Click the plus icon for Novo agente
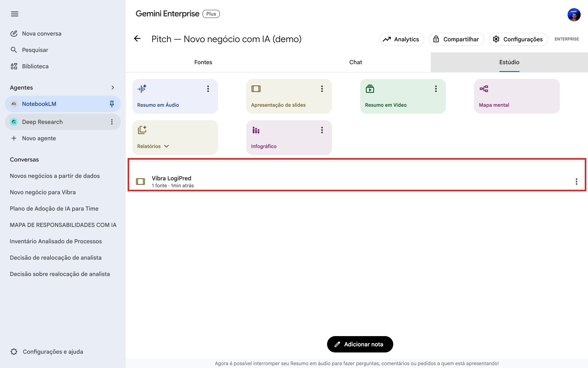Viewport: 588px width, 368px height. pyautogui.click(x=14, y=138)
